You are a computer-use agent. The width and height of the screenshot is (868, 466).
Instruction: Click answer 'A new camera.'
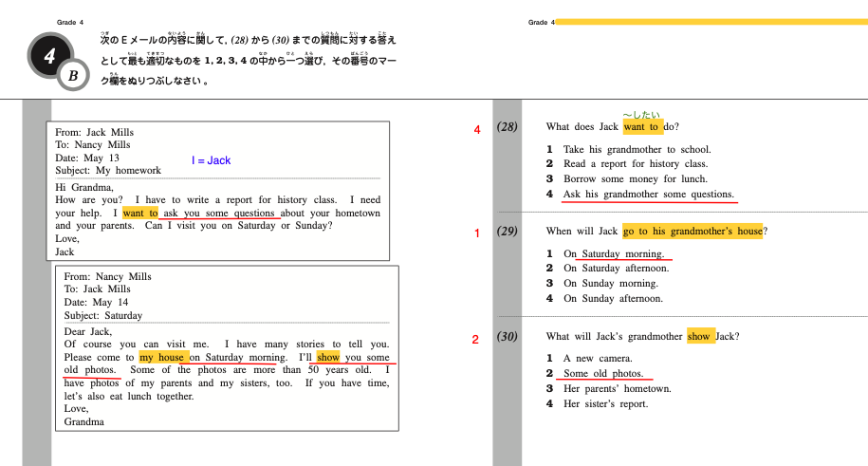(598, 359)
